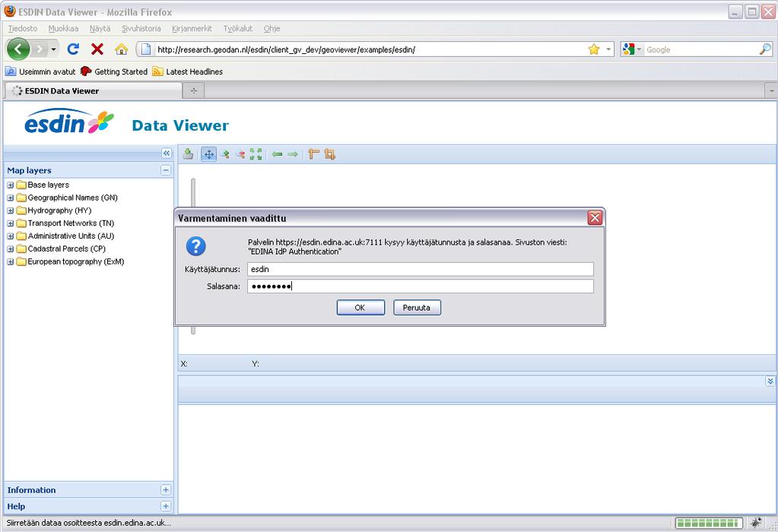Switch to ESDIN Data Viewer tab

[x=94, y=90]
